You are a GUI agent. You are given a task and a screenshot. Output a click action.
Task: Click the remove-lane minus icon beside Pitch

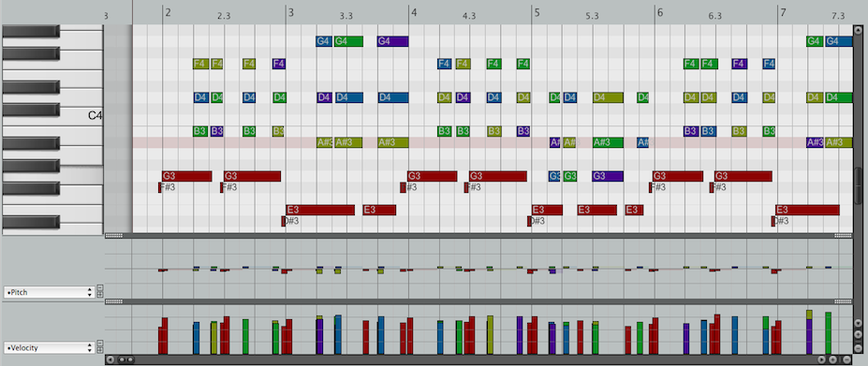(100, 287)
